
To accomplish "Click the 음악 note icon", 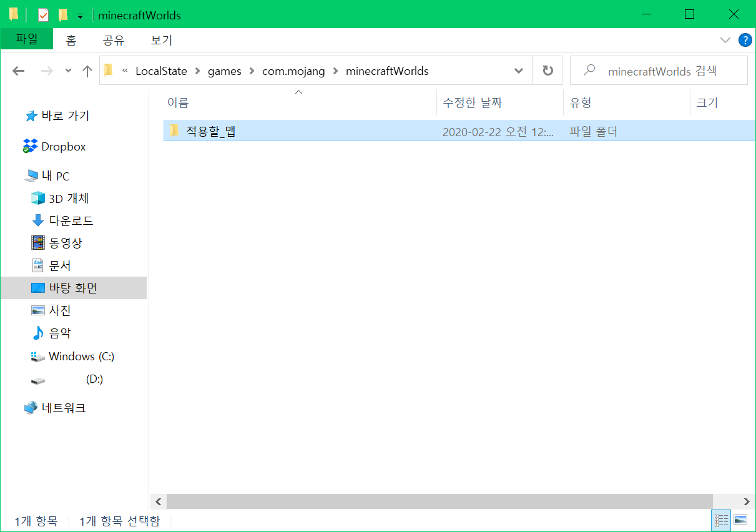I will (x=38, y=333).
